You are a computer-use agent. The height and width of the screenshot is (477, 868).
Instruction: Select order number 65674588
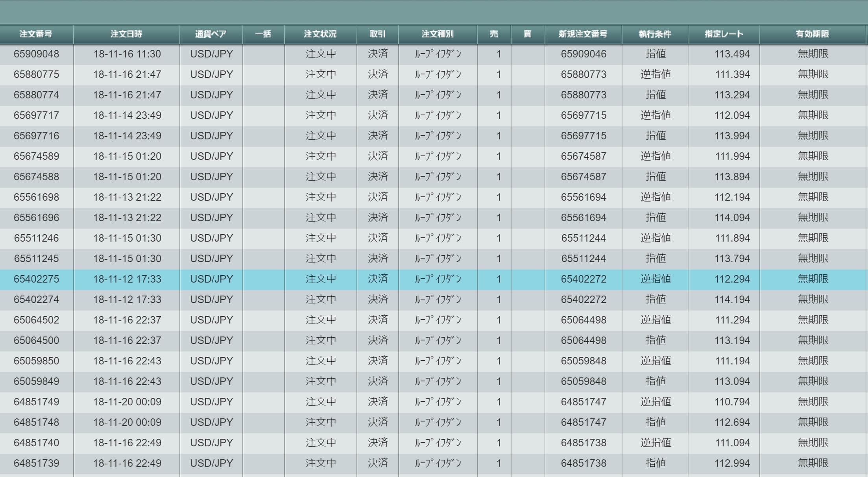tap(36, 177)
